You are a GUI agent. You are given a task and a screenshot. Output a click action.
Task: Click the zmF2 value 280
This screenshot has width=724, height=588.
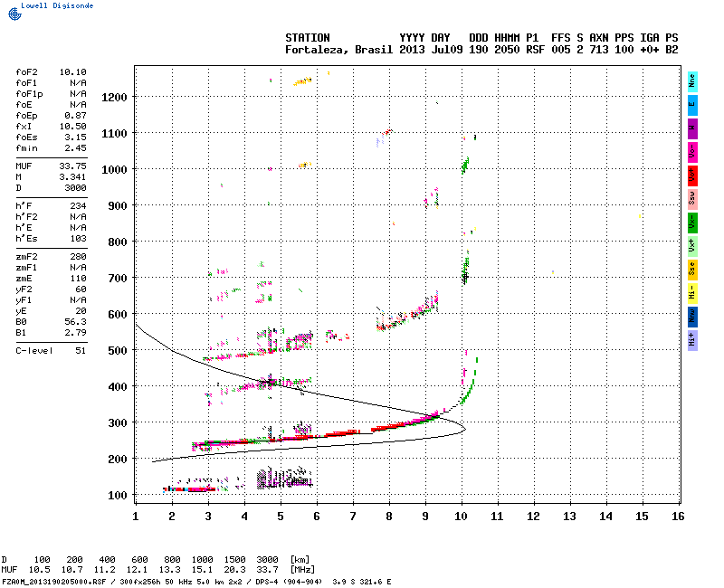(78, 257)
